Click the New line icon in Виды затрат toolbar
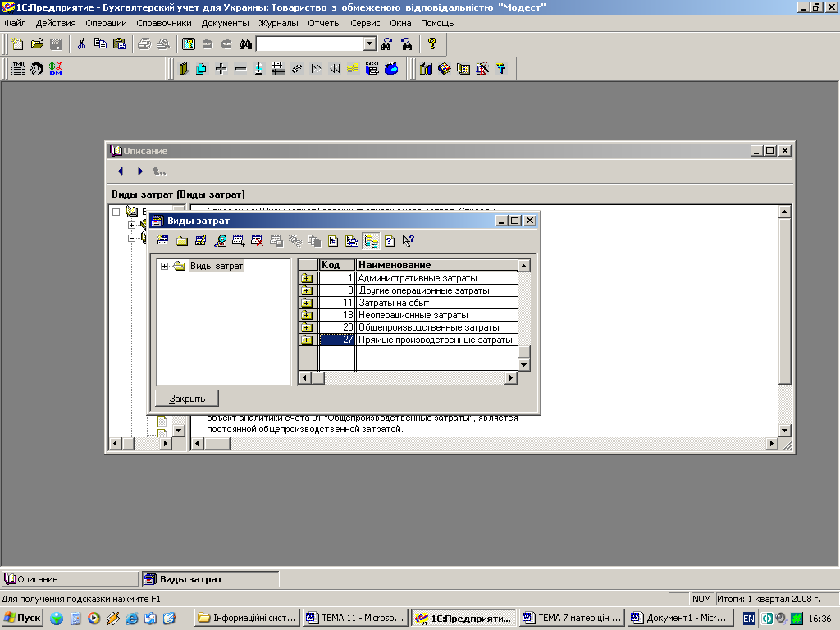 (x=162, y=241)
